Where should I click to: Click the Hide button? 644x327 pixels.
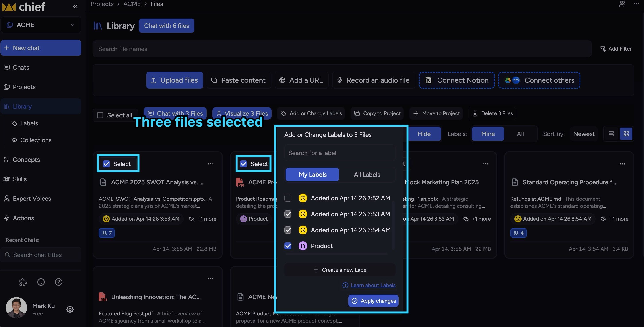[424, 134]
